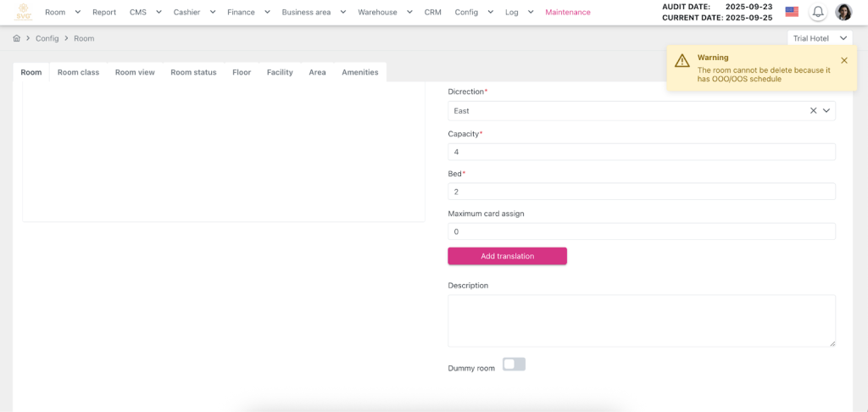Clear the East direction selection

[x=813, y=111]
